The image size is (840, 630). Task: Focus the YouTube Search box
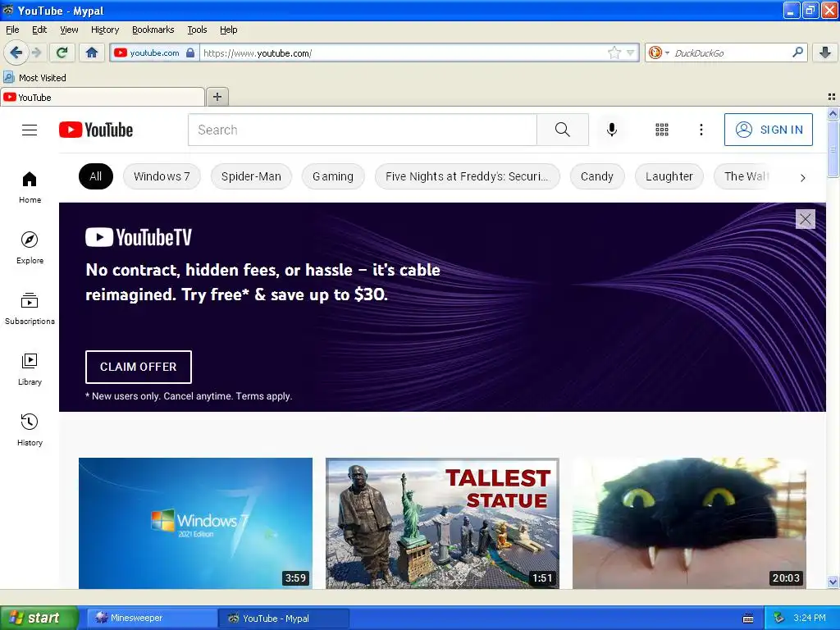click(362, 130)
